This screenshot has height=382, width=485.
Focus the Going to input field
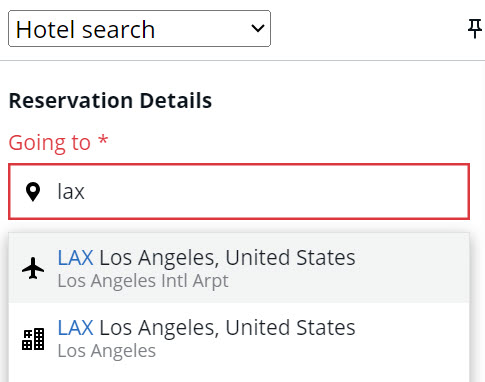[x=239, y=191]
